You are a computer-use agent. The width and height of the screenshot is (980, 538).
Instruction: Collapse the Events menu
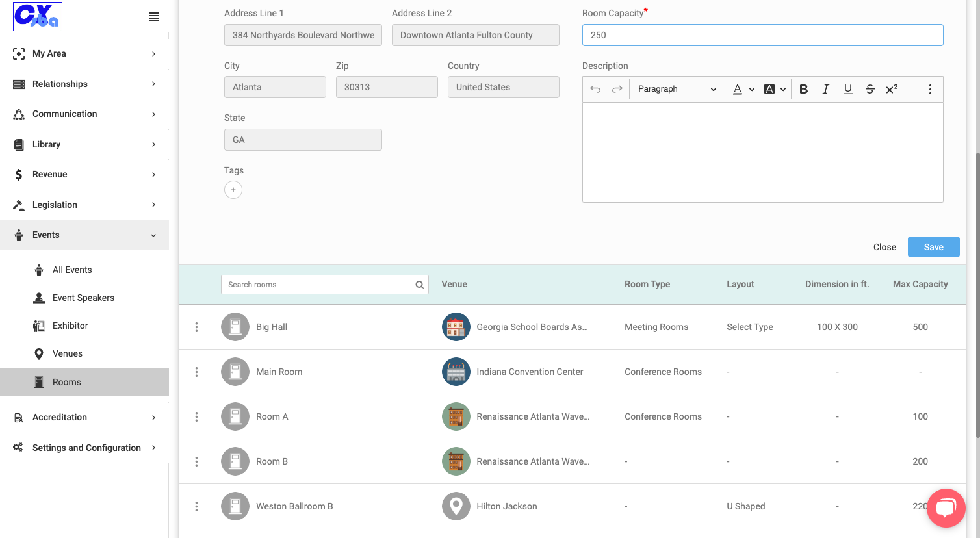coord(84,235)
